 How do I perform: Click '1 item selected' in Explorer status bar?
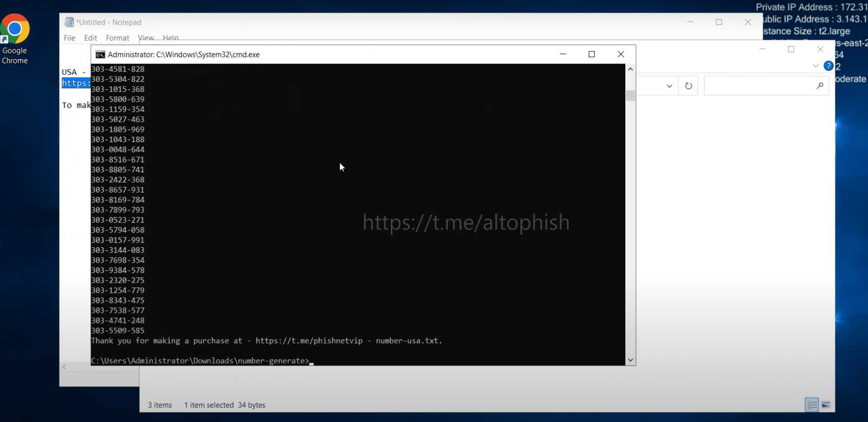tap(209, 405)
